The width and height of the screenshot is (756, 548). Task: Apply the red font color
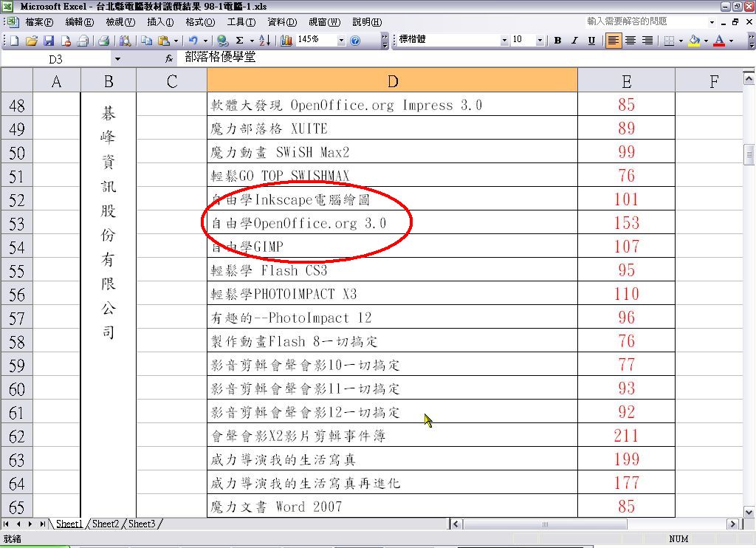(719, 41)
